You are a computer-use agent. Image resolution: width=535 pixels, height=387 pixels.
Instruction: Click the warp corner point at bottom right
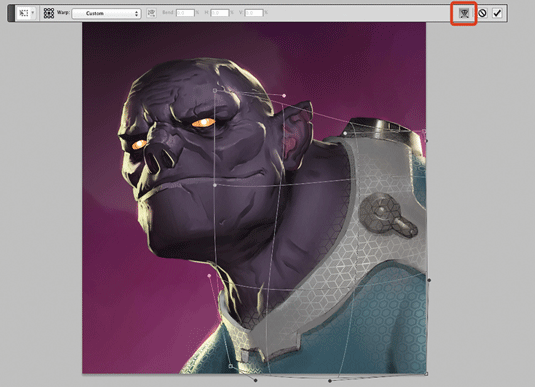426,374
